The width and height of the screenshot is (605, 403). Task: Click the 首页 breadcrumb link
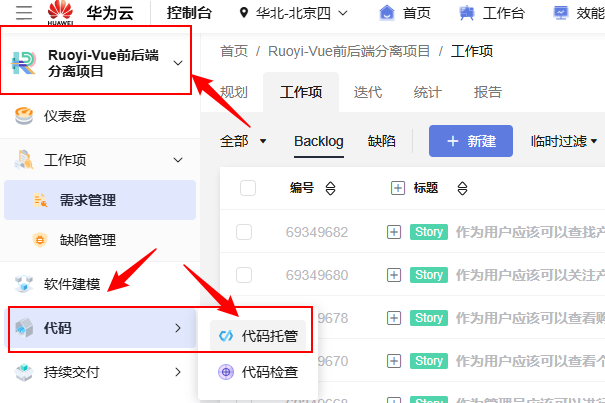pyautogui.click(x=234, y=51)
